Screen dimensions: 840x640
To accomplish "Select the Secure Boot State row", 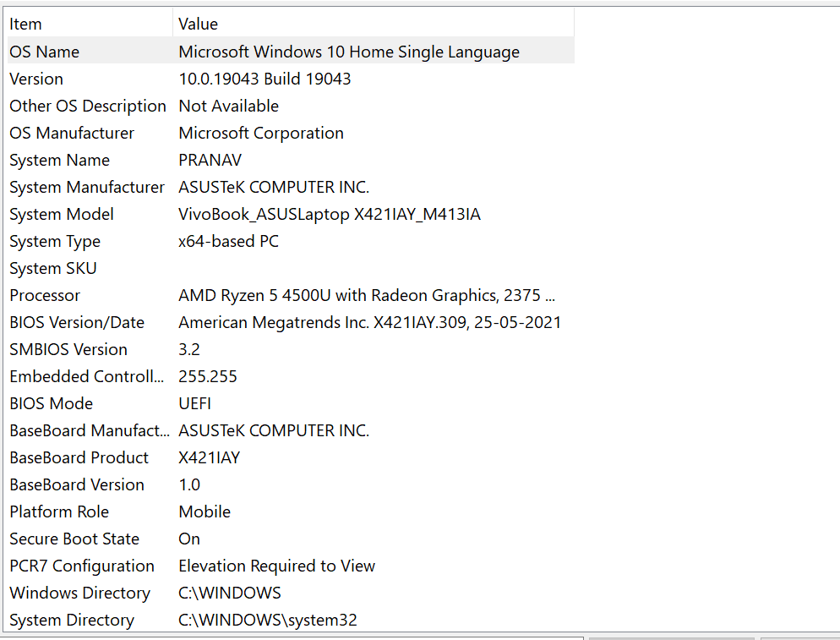I will [x=74, y=539].
